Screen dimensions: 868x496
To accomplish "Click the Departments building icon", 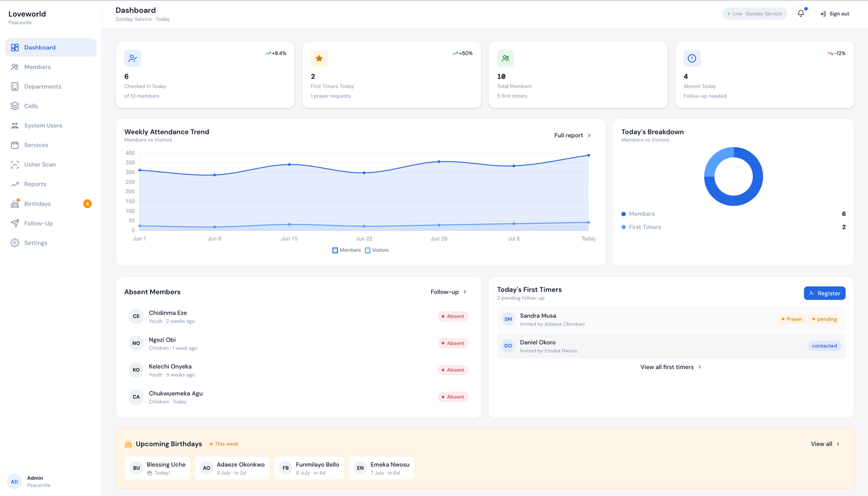I will click(x=15, y=87).
